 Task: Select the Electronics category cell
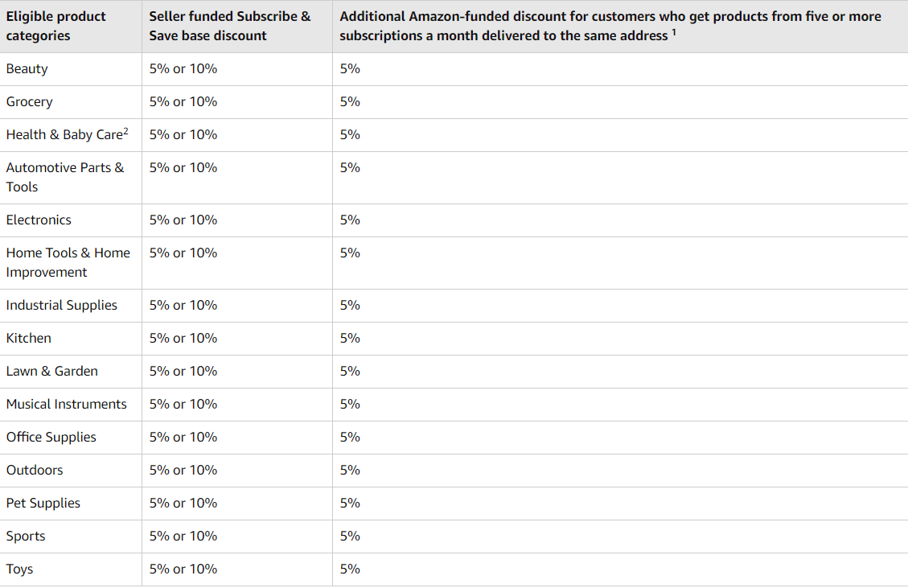pyautogui.click(x=39, y=220)
